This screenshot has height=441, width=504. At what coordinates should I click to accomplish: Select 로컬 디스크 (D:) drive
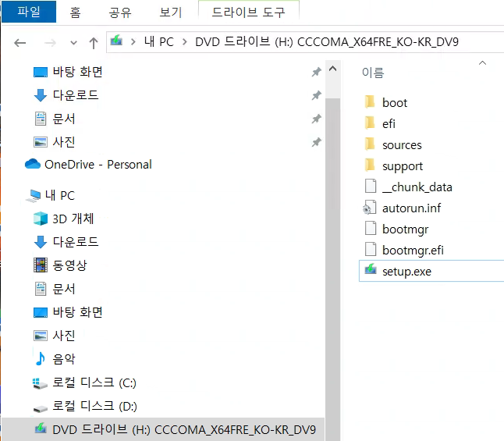click(94, 406)
